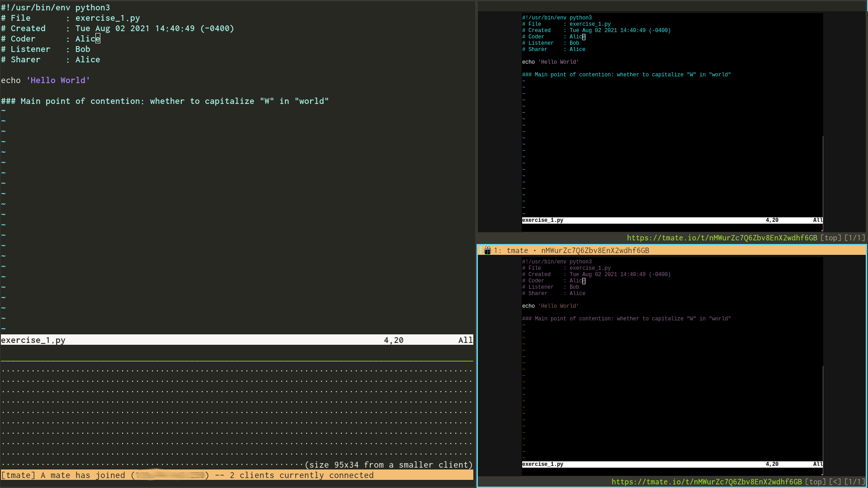
Task: Click the shebang line in the left terminal
Action: 56,8
